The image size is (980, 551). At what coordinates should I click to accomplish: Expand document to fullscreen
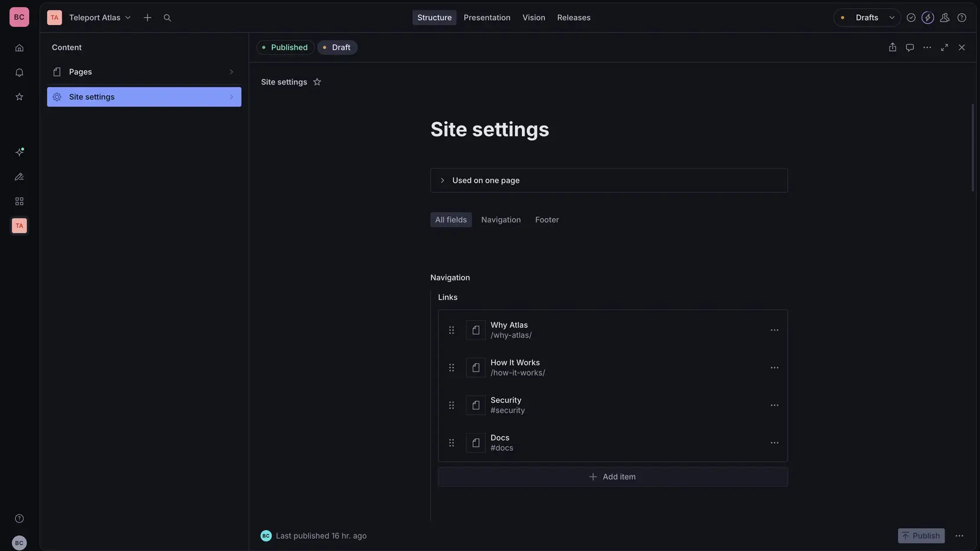pos(945,47)
